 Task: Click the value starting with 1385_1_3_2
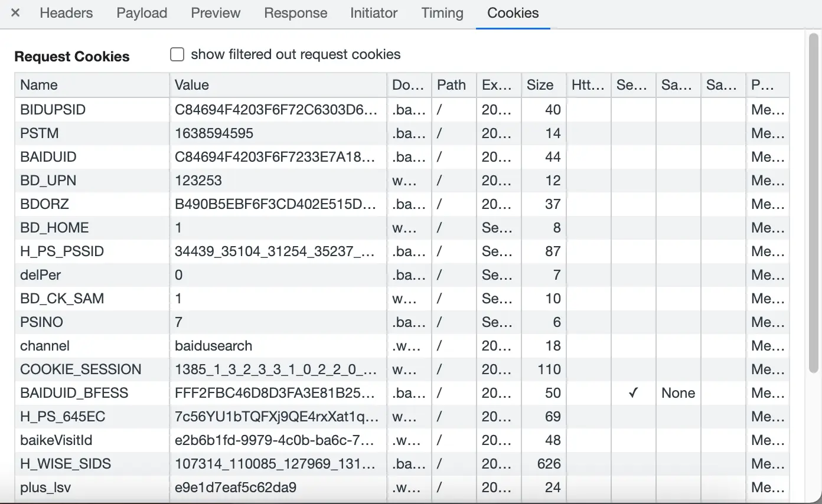point(276,369)
